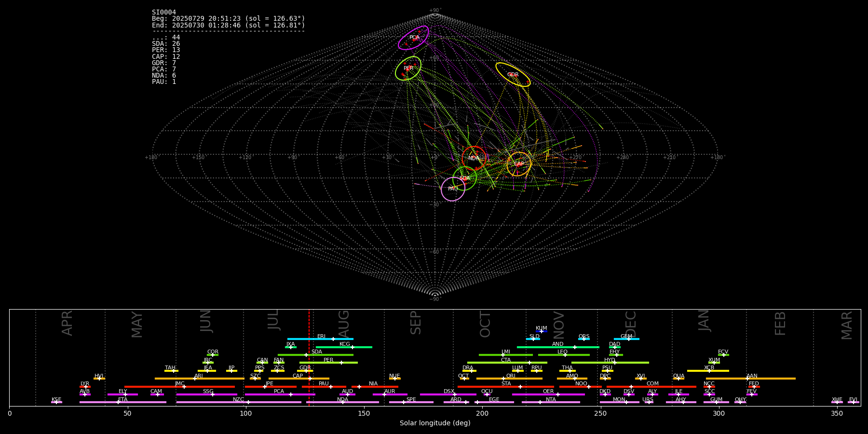Click legend row 'PAU: 1'
This screenshot has height=434, width=868.
pos(164,82)
